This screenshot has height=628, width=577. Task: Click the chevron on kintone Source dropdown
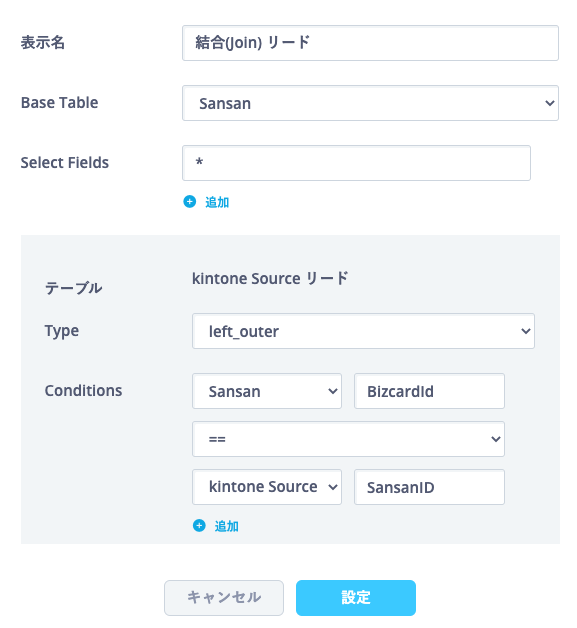click(333, 487)
